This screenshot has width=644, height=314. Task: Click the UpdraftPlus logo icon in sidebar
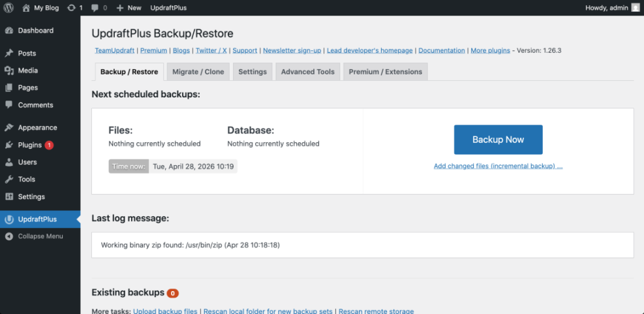point(9,219)
